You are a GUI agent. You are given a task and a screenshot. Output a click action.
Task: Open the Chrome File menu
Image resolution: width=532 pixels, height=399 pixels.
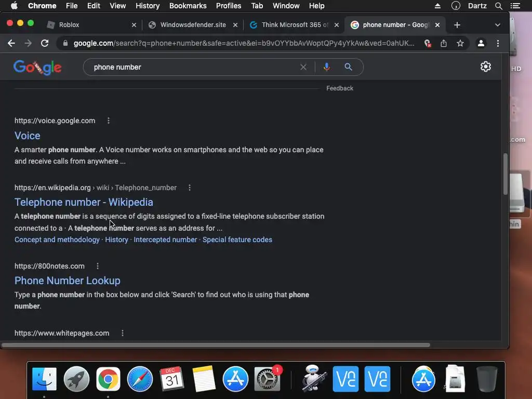coord(72,6)
